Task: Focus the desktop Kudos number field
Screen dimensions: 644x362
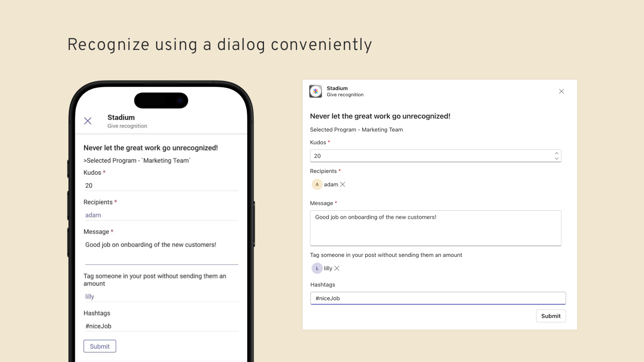Action: click(429, 156)
